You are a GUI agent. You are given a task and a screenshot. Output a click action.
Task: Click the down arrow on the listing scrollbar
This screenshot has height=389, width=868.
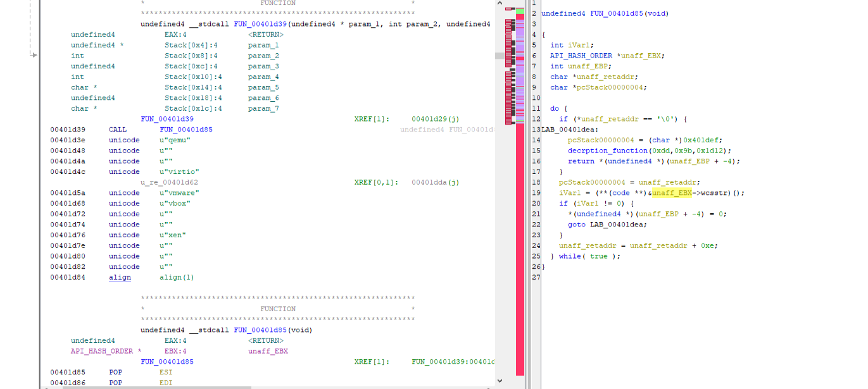click(500, 381)
